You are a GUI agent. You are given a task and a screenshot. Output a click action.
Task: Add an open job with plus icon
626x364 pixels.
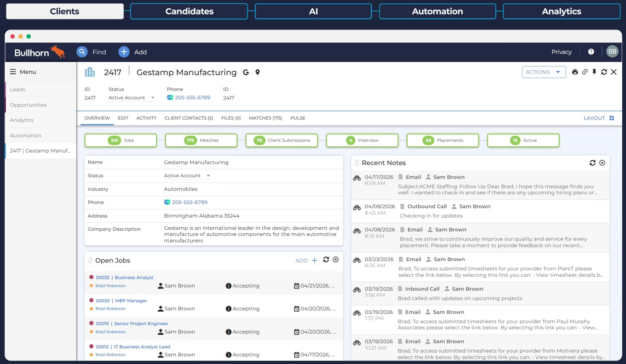coord(315,260)
